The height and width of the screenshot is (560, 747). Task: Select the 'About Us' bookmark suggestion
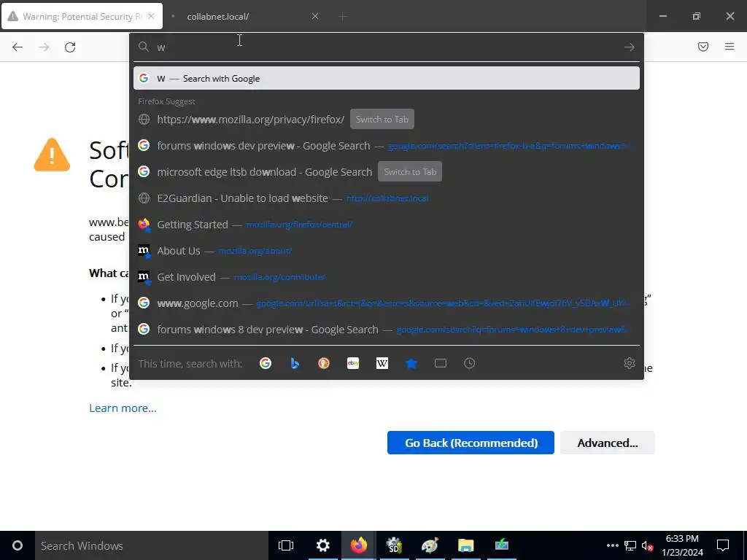point(387,251)
